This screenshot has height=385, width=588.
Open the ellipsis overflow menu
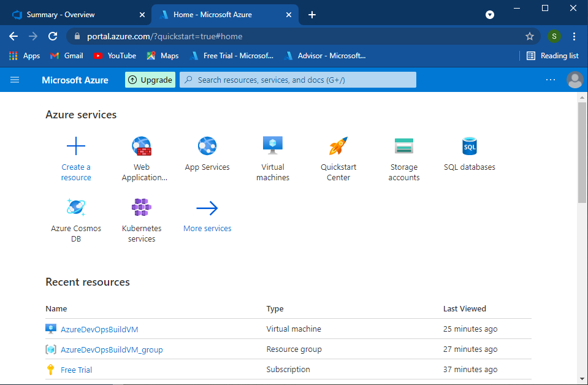(550, 80)
